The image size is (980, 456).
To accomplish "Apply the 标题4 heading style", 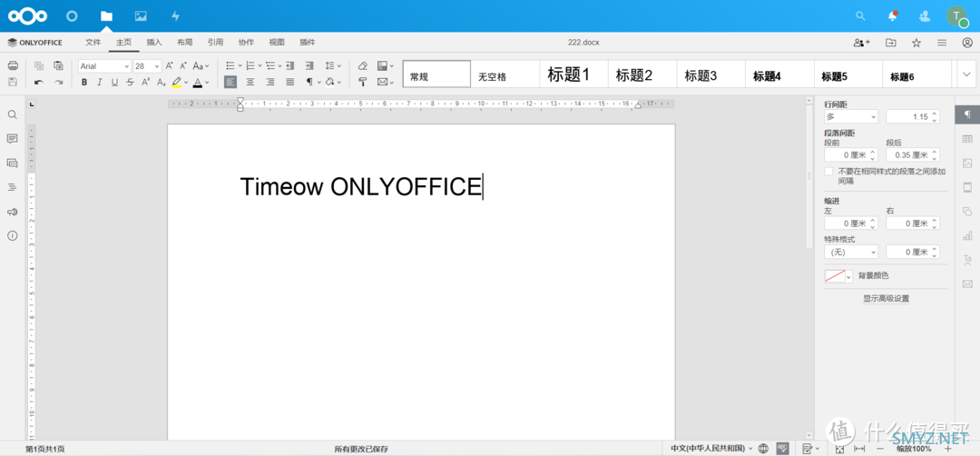I will pyautogui.click(x=779, y=74).
